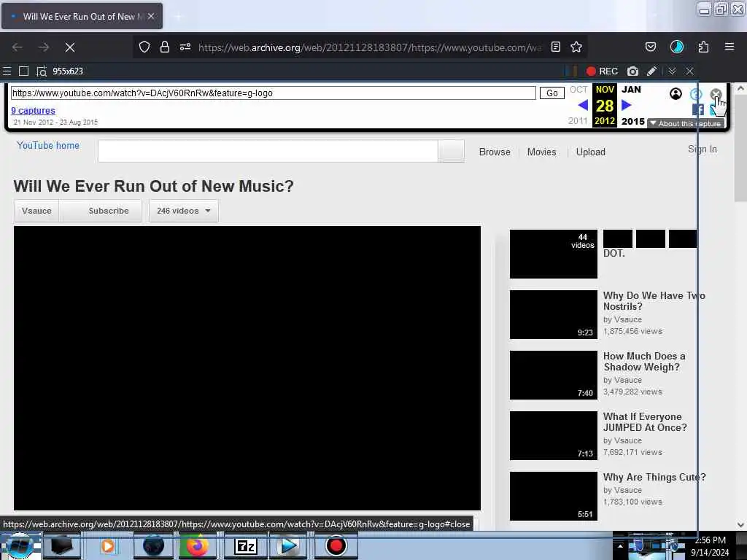Collapse recorder toolbar with double chevron

672,71
